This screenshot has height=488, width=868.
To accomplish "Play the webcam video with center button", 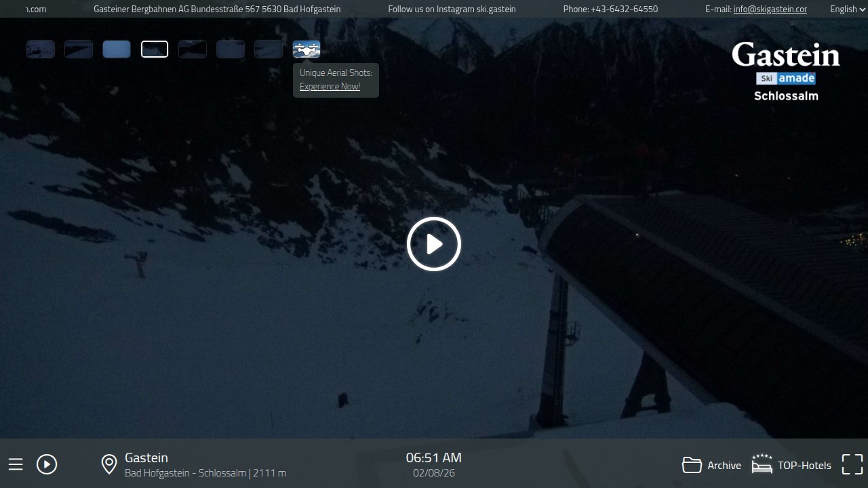I will (434, 244).
